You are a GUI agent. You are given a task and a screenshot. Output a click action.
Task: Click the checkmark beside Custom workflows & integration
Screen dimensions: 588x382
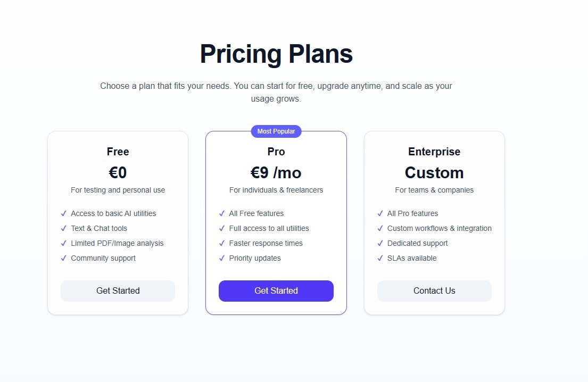(380, 228)
